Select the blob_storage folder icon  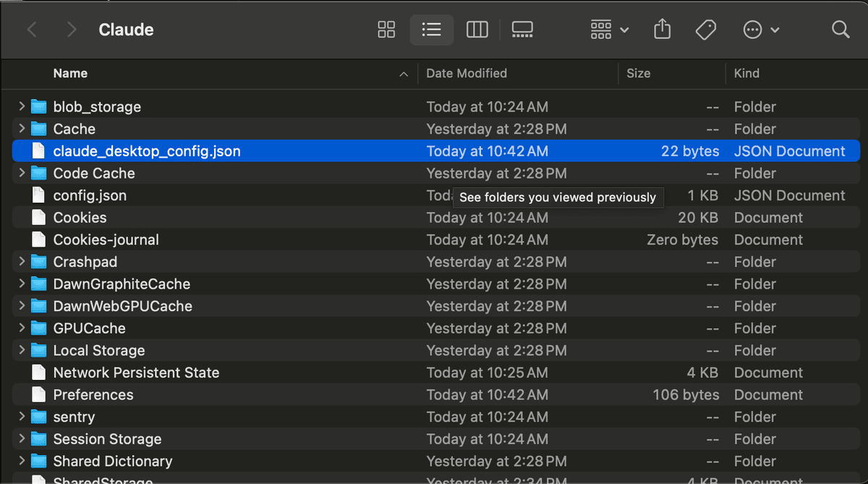tap(38, 106)
